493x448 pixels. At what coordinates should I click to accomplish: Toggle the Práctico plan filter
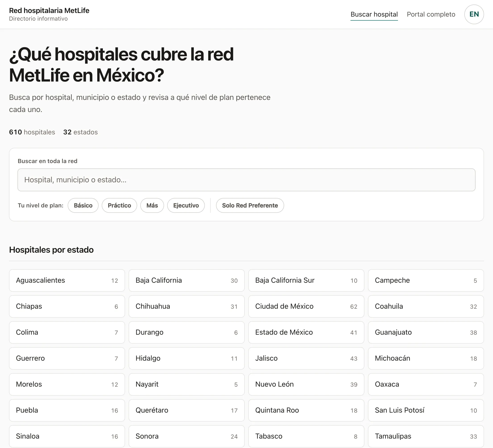tap(119, 205)
